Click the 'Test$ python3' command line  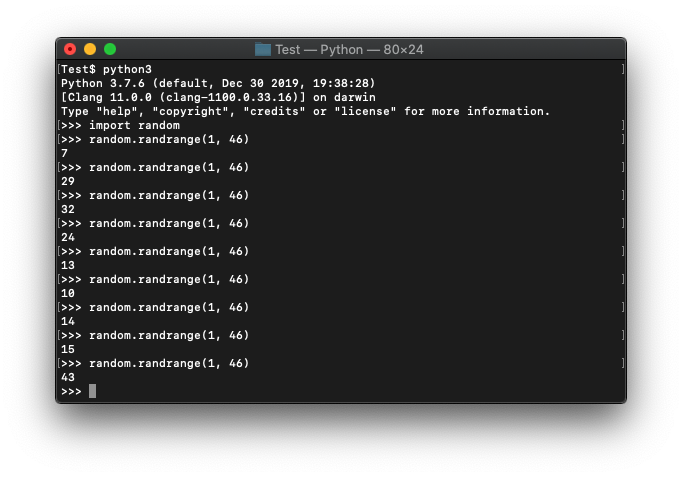[x=107, y=69]
